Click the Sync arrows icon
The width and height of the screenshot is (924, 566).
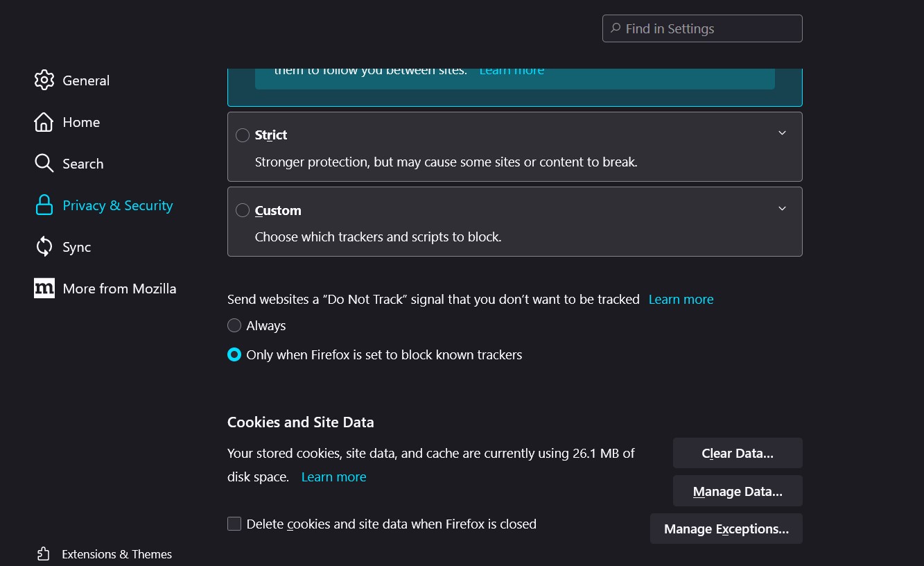click(44, 247)
